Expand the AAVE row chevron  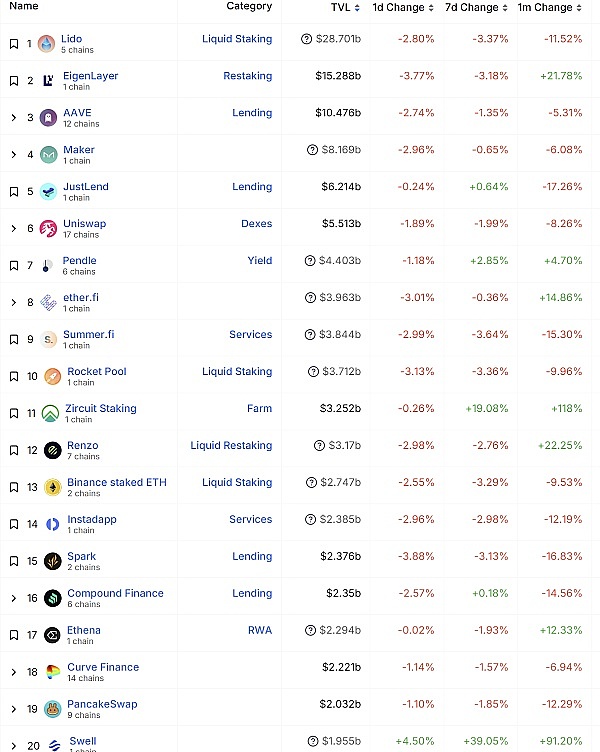[14, 118]
